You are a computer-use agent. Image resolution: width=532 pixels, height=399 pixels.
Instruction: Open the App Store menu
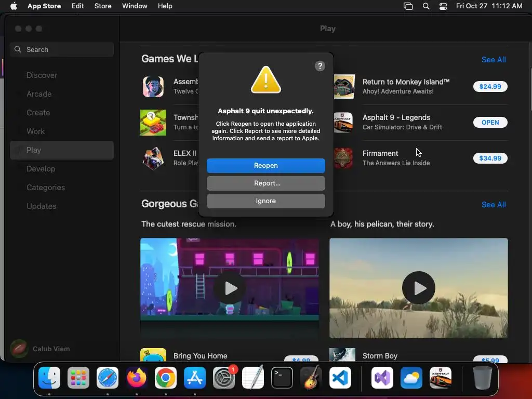[x=44, y=6]
